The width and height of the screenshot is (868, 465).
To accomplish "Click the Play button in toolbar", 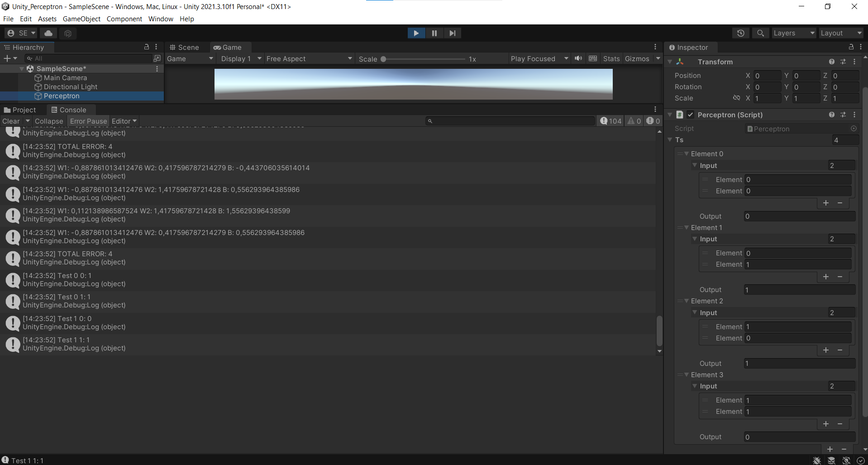I will pyautogui.click(x=416, y=33).
